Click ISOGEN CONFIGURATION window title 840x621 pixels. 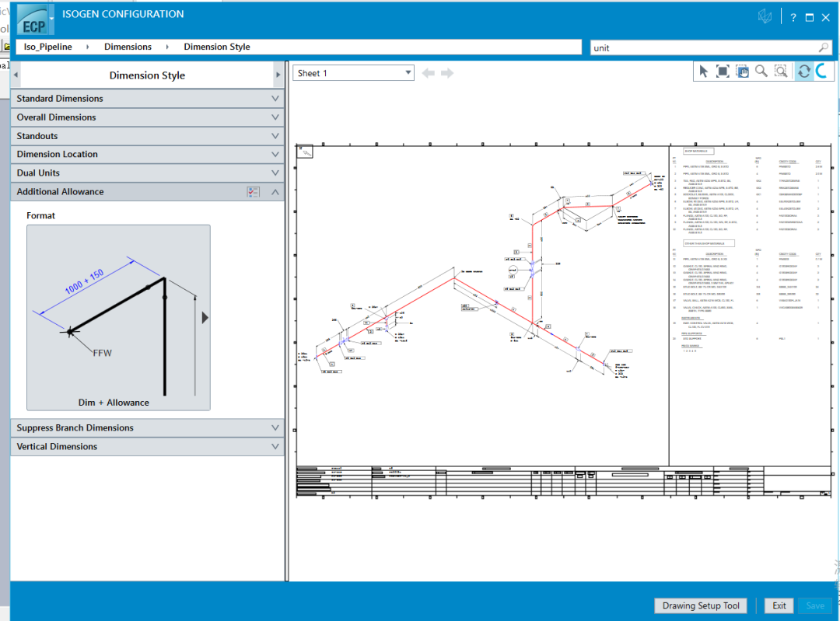(123, 14)
